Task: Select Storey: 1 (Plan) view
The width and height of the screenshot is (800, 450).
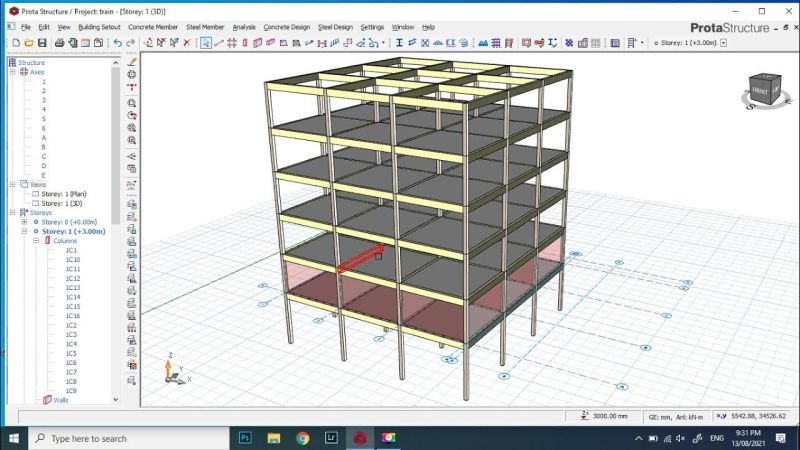Action: (x=62, y=194)
